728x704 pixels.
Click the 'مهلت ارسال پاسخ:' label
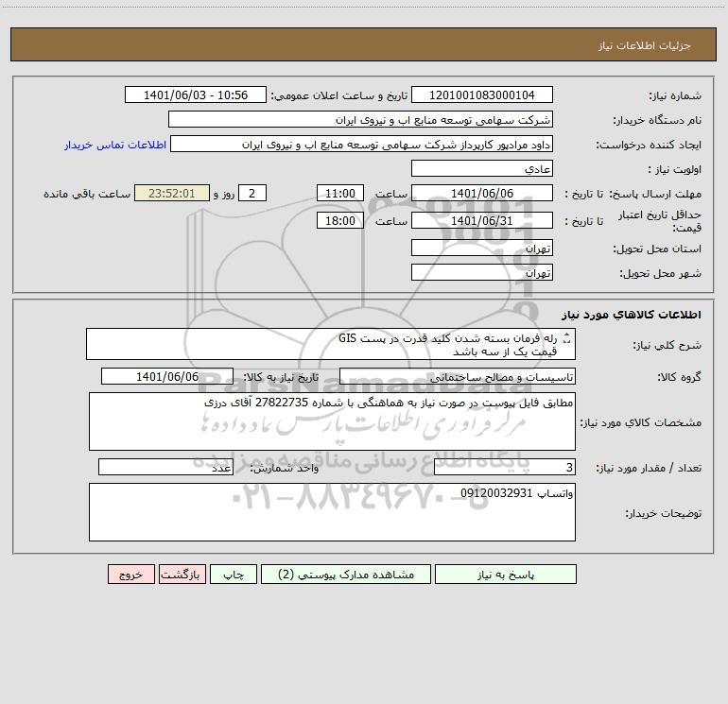655,194
